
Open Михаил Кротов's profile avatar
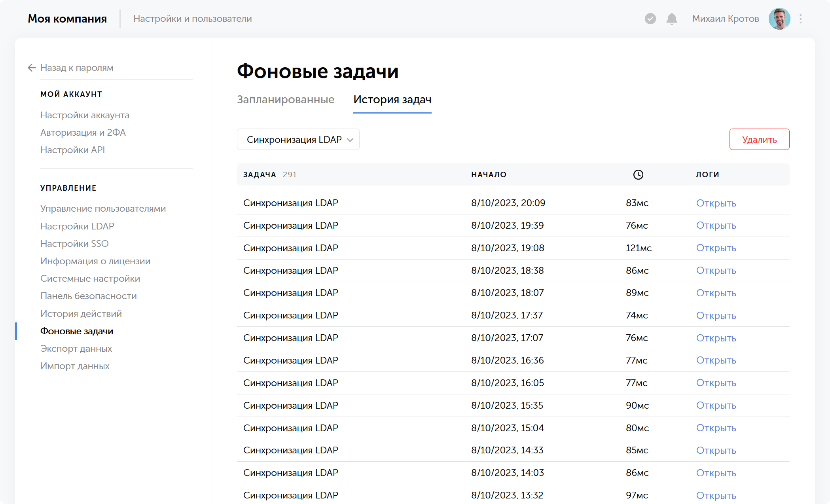pyautogui.click(x=779, y=18)
